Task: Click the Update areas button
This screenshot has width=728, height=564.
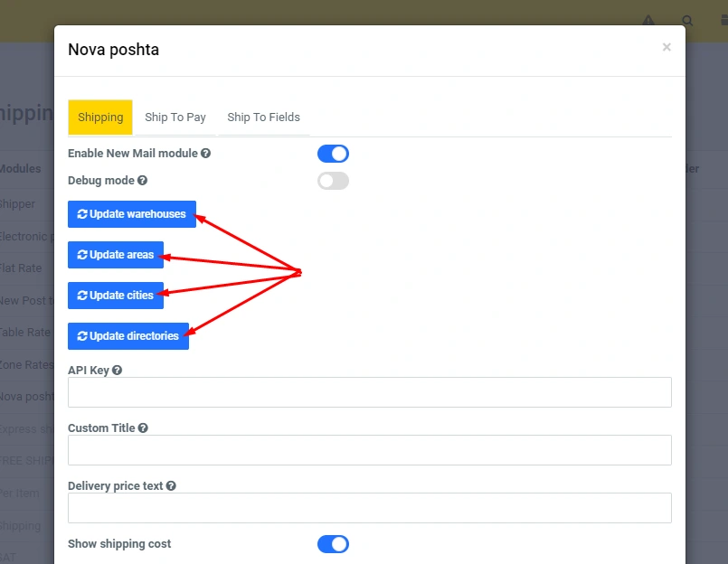Action: (x=116, y=255)
